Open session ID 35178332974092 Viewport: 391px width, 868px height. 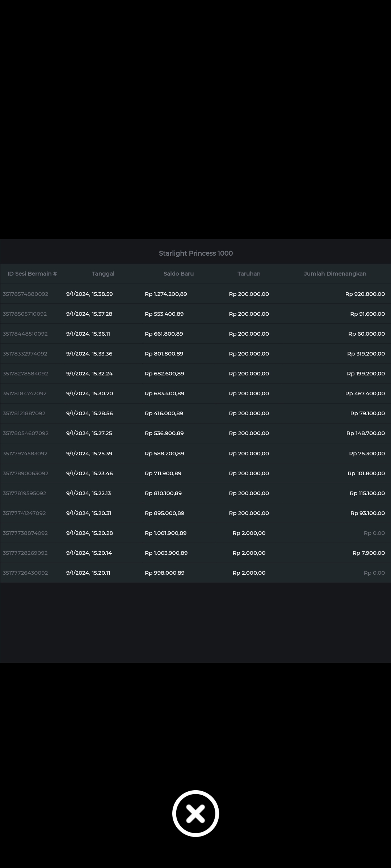click(x=25, y=354)
